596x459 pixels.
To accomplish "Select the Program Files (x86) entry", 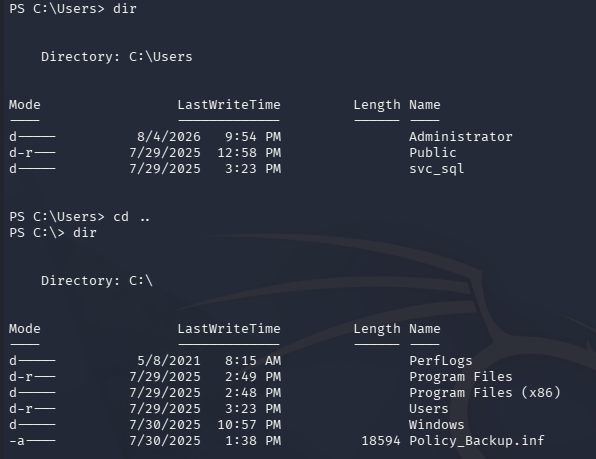I will coord(485,393).
